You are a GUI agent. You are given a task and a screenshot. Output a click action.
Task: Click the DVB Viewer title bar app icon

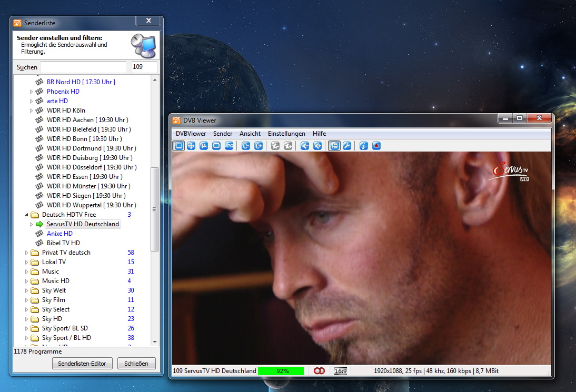[x=176, y=120]
